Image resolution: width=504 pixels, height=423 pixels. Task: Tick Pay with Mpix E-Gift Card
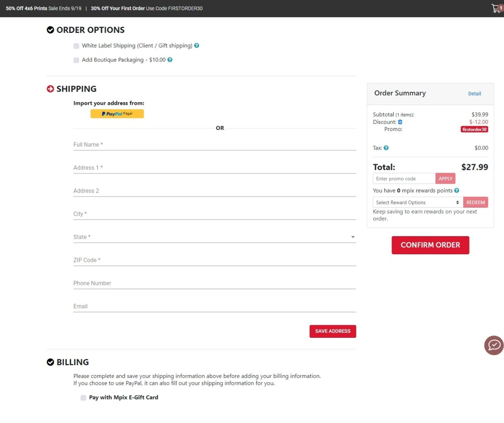[x=83, y=397]
